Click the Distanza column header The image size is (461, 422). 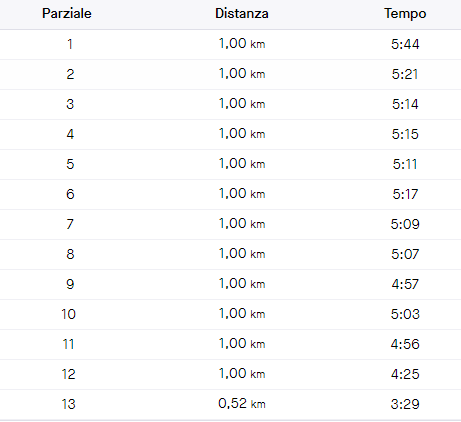tap(242, 14)
